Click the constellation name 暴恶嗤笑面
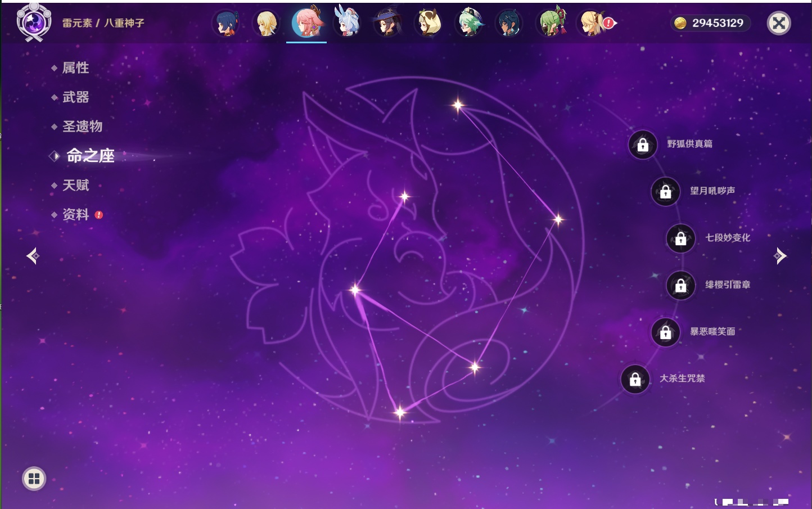Viewport: 812px width, 509px height. click(x=712, y=332)
